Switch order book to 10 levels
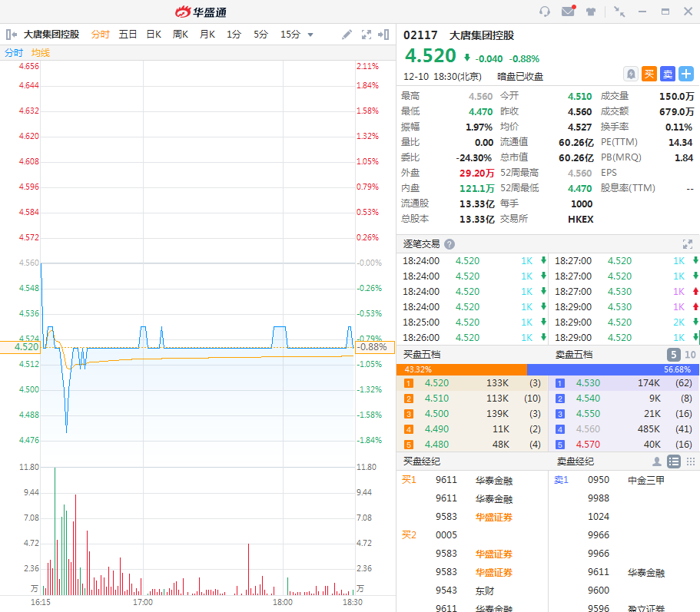Image resolution: width=700 pixels, height=612 pixels. click(689, 355)
